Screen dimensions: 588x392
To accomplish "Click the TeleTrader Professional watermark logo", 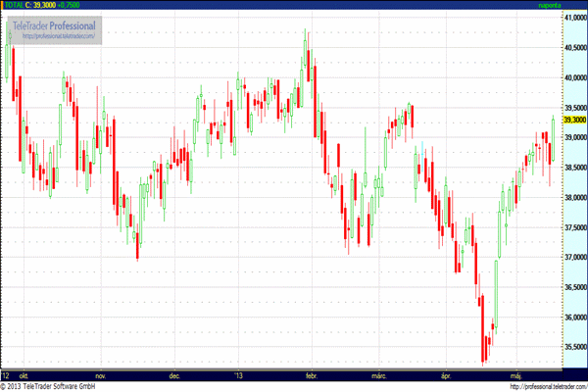I will coord(55,24).
